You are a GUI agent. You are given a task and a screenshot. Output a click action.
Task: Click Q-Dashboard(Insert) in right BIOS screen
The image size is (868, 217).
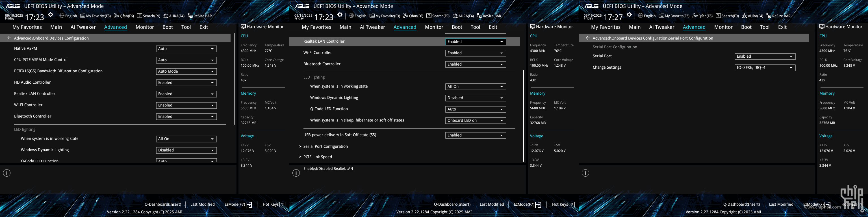coord(742,205)
